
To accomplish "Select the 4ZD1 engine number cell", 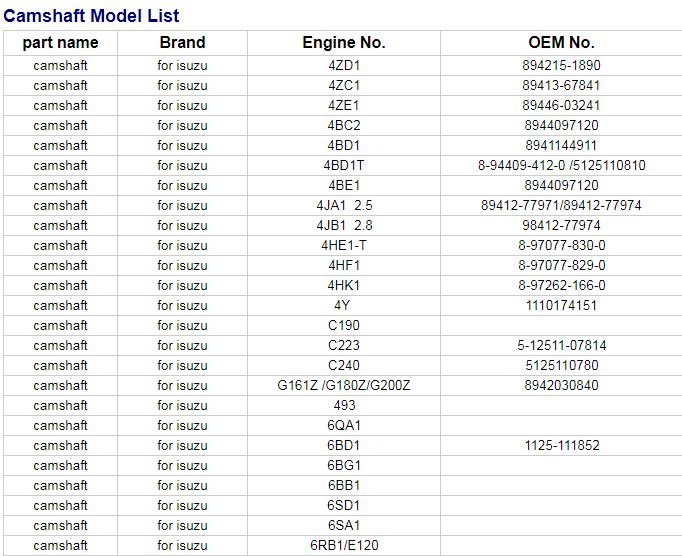I will pyautogui.click(x=344, y=66).
